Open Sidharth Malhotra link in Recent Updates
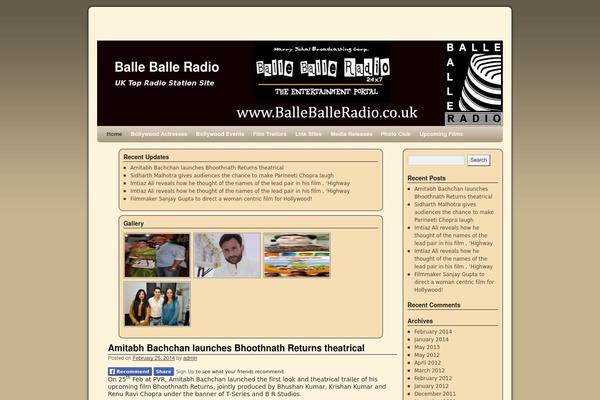 [x=232, y=175]
